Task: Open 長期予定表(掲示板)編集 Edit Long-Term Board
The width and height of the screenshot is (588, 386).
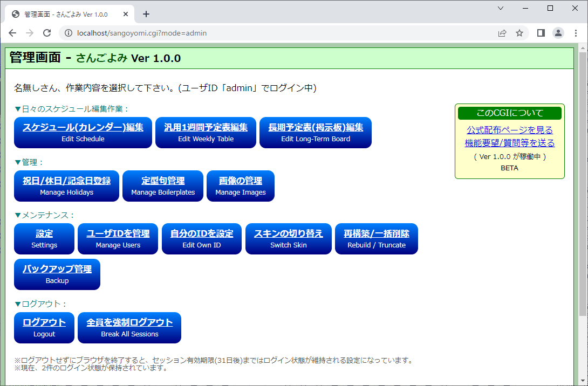Action: tap(316, 133)
